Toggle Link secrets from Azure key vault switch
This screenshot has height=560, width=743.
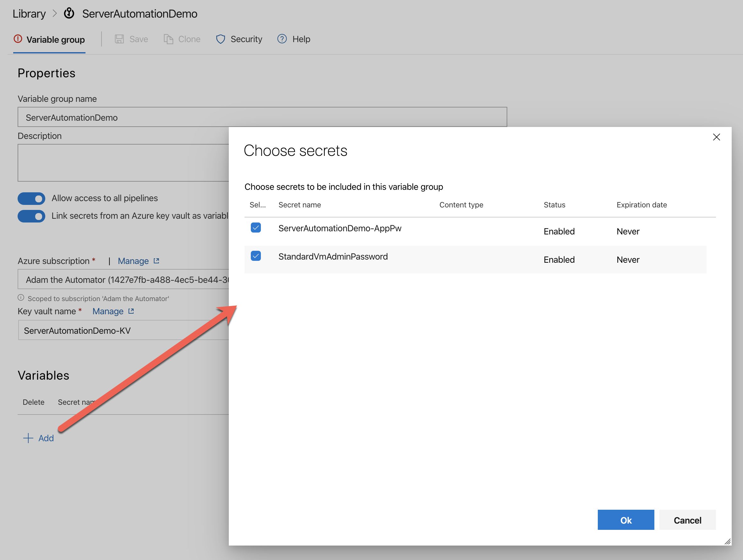point(31,216)
